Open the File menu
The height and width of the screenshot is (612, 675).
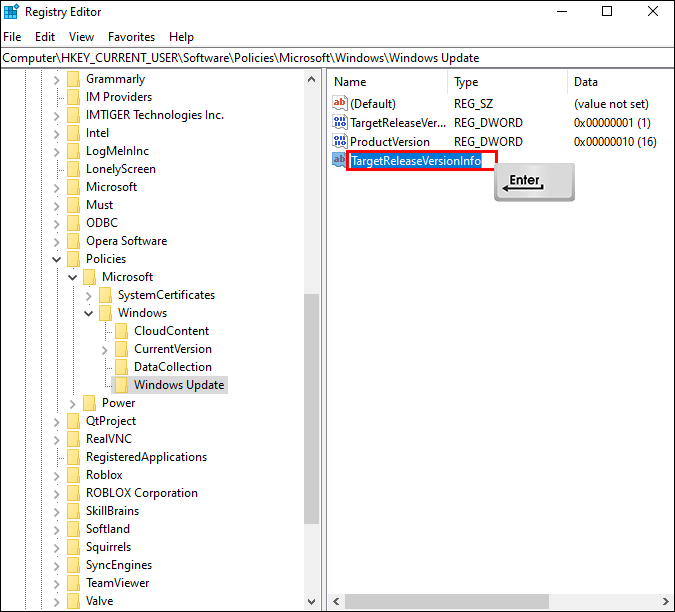(12, 37)
